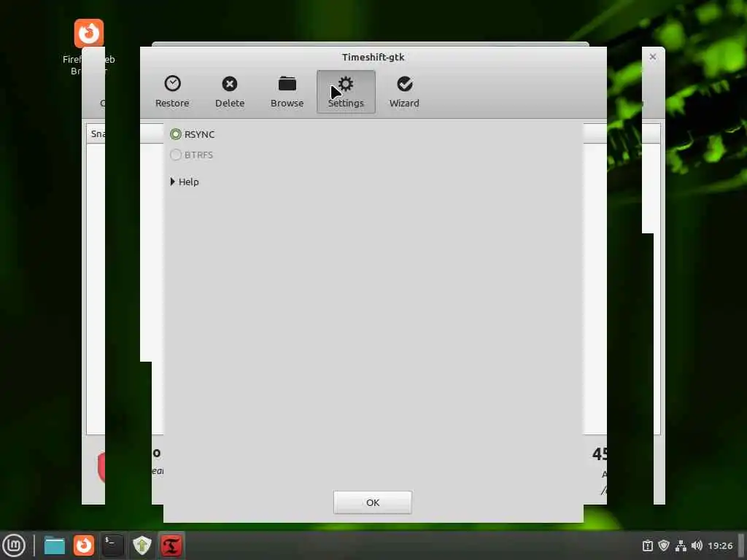Screen dimensions: 747x560
Task: Open the terminal from taskbar
Action: coord(113,545)
